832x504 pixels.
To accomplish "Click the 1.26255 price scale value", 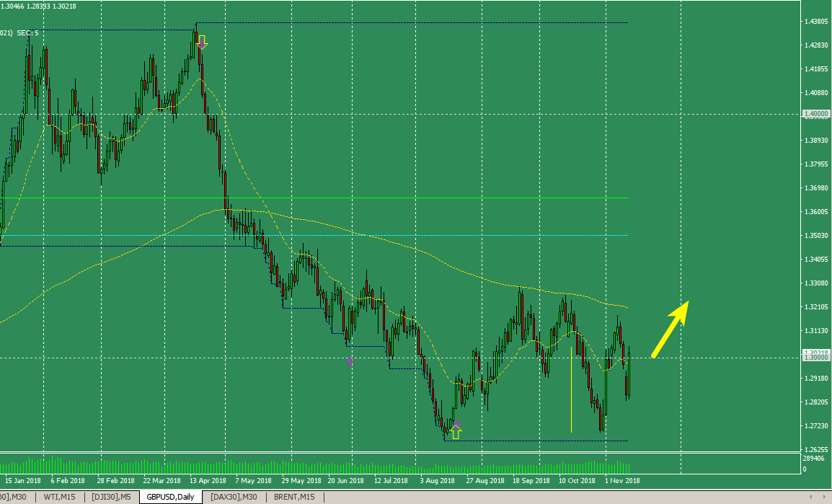I will tap(815, 450).
